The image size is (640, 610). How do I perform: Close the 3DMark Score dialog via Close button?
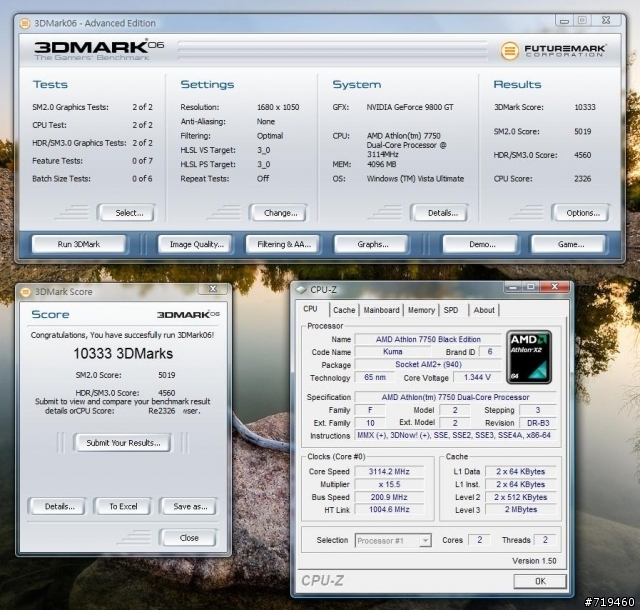(x=188, y=538)
